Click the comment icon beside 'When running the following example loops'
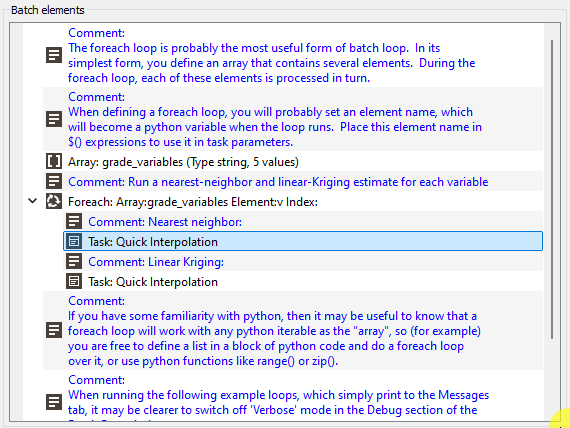This screenshot has width=570, height=428. (54, 402)
